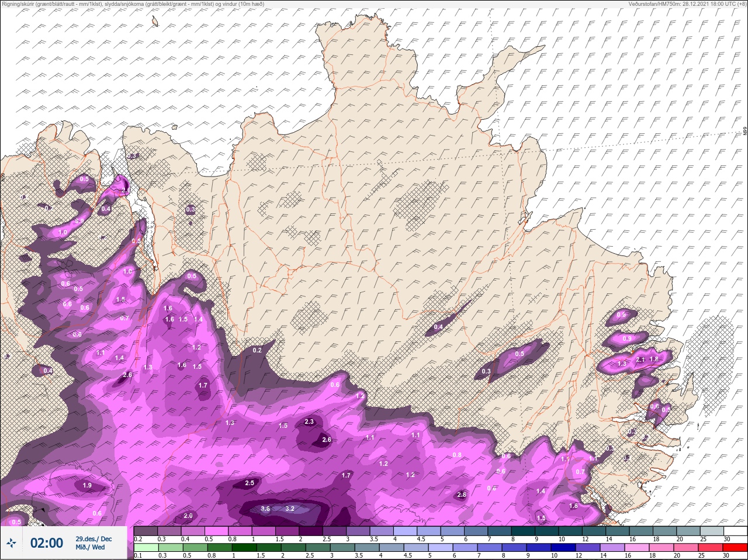Click the dark blue rain swatch between 10 and 12

coord(565,548)
